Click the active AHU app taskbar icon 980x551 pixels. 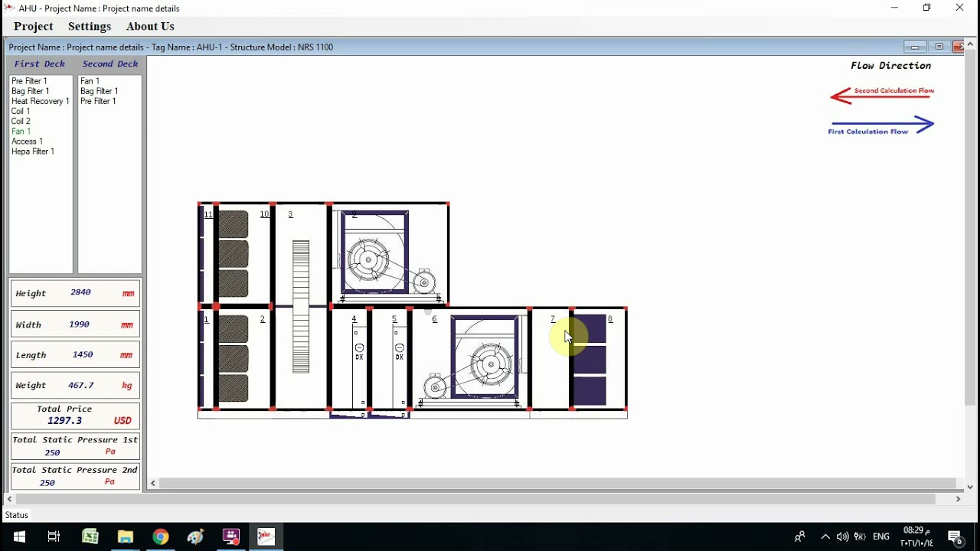pyautogui.click(x=266, y=536)
